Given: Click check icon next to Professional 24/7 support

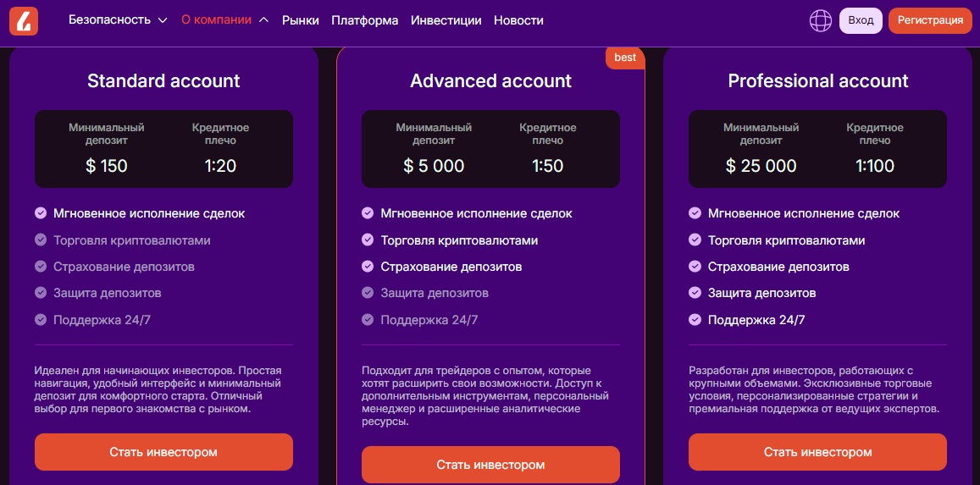Looking at the screenshot, I should pyautogui.click(x=695, y=320).
